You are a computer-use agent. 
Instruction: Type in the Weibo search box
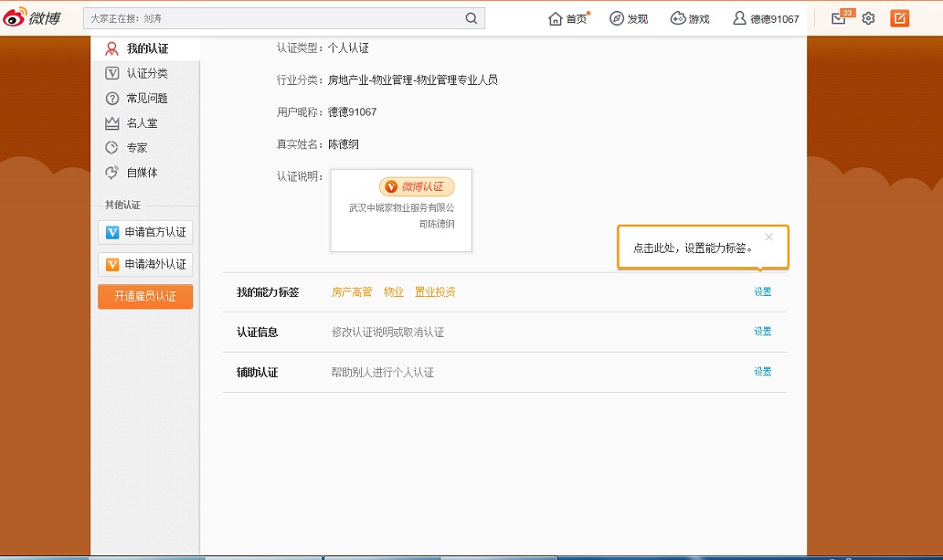274,18
